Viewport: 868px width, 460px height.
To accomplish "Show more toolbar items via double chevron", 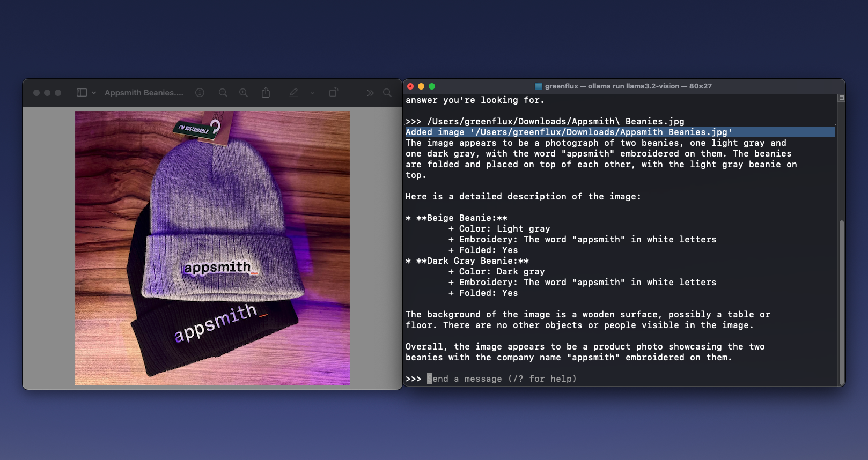I will 370,93.
